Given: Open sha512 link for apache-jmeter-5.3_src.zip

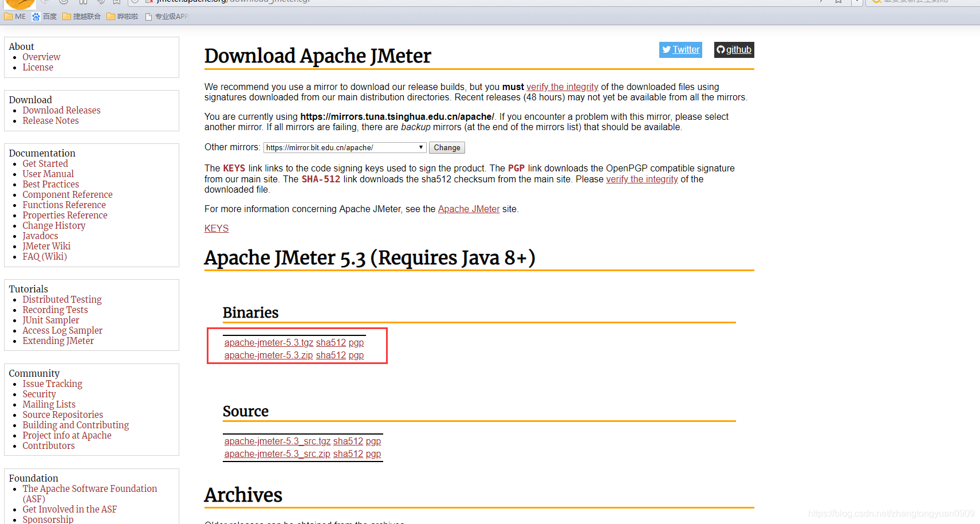Looking at the screenshot, I should tap(348, 454).
